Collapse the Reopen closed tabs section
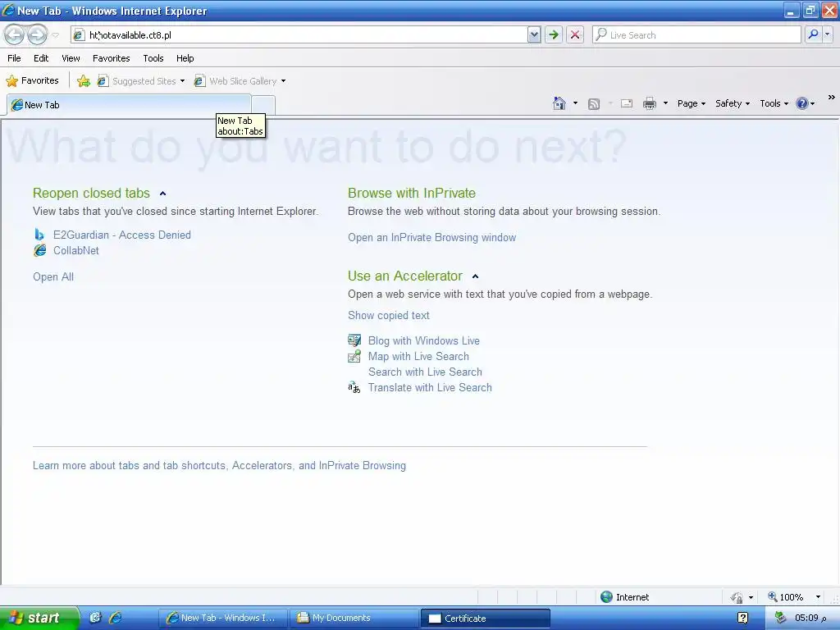 (x=163, y=194)
